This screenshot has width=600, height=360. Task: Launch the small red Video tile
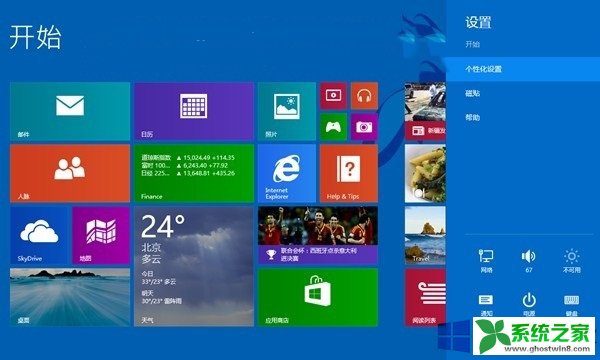coord(333,96)
